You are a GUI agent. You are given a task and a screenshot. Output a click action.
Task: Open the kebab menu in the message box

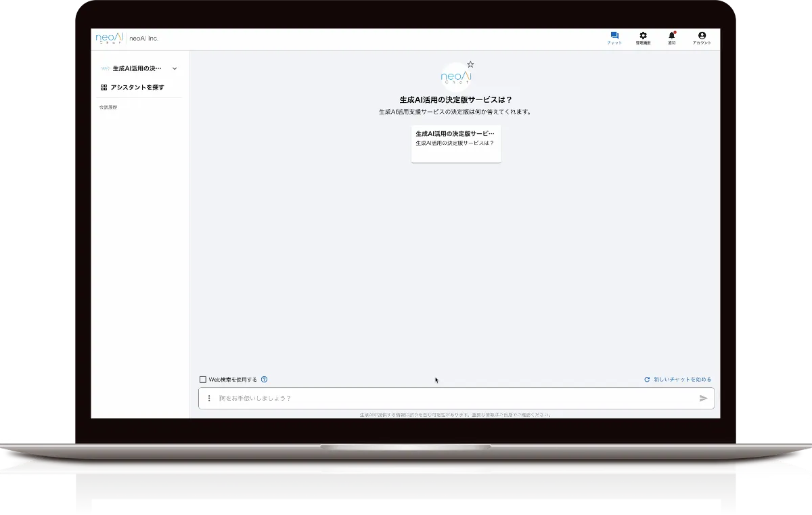(208, 398)
